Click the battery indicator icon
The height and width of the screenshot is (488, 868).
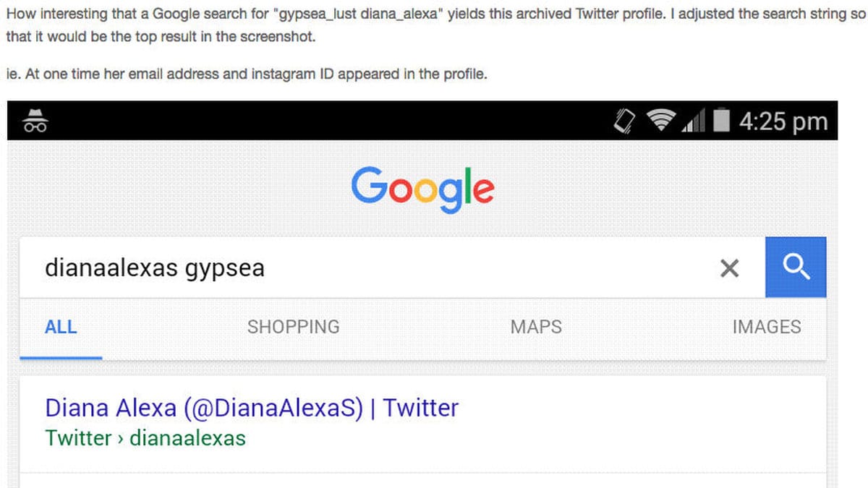point(721,121)
